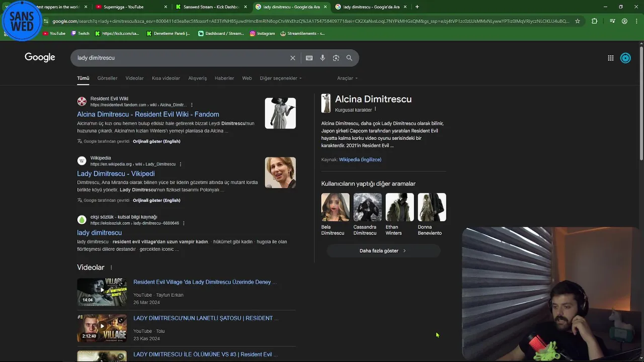This screenshot has height=362, width=644.
Task: Open a new browser tab
Action: coord(417,7)
